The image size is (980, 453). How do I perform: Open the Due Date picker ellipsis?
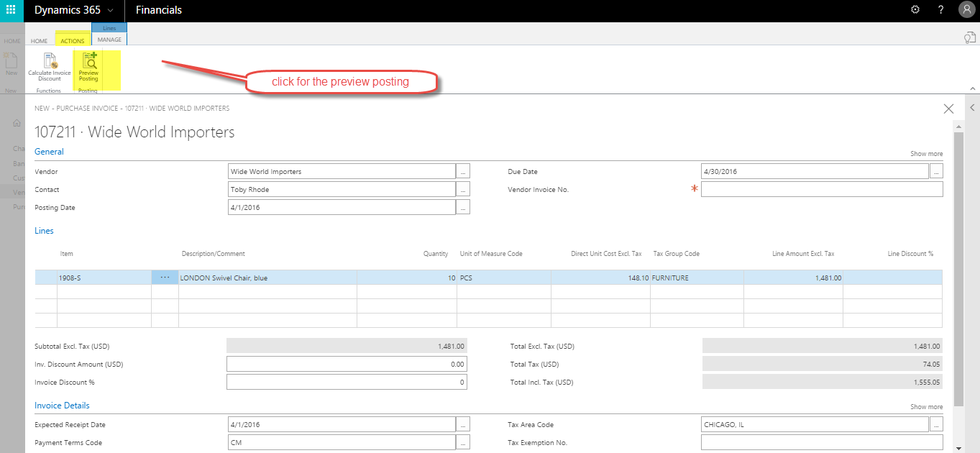(936, 171)
